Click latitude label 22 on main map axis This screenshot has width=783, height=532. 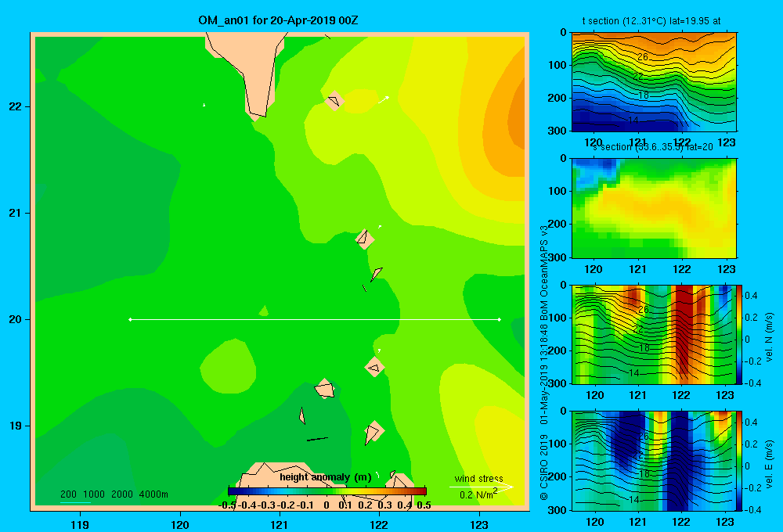pyautogui.click(x=16, y=106)
